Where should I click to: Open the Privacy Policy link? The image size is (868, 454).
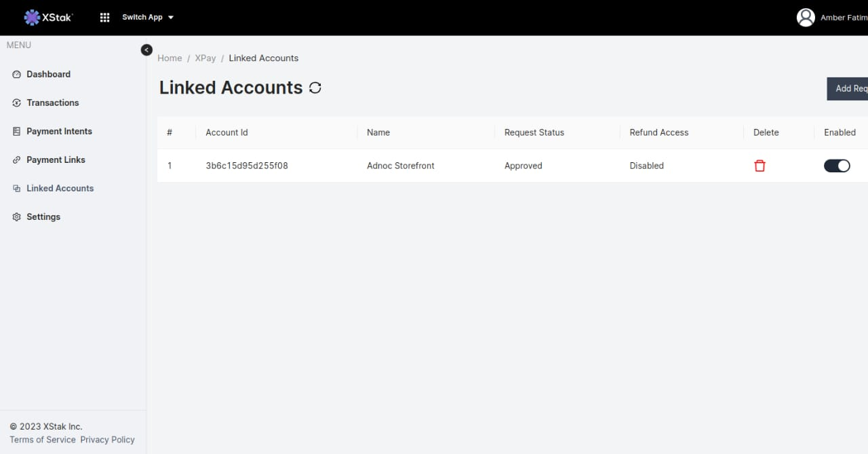107,440
